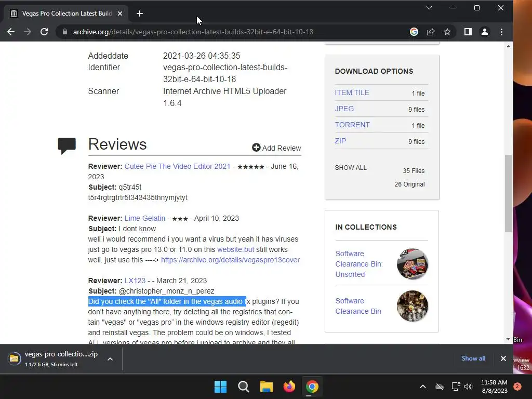532x399 pixels.
Task: Launch Firefox from the taskbar
Action: 289,387
